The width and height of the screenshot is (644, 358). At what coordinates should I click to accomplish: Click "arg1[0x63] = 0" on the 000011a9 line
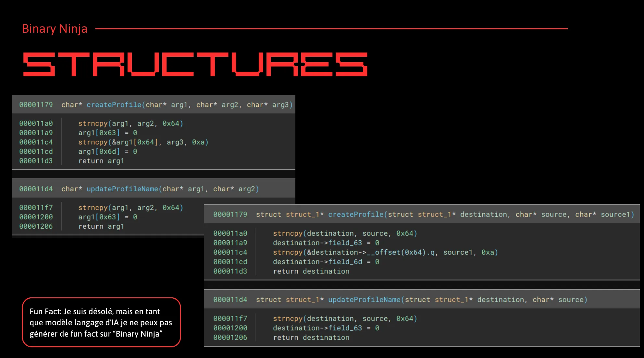(x=107, y=133)
